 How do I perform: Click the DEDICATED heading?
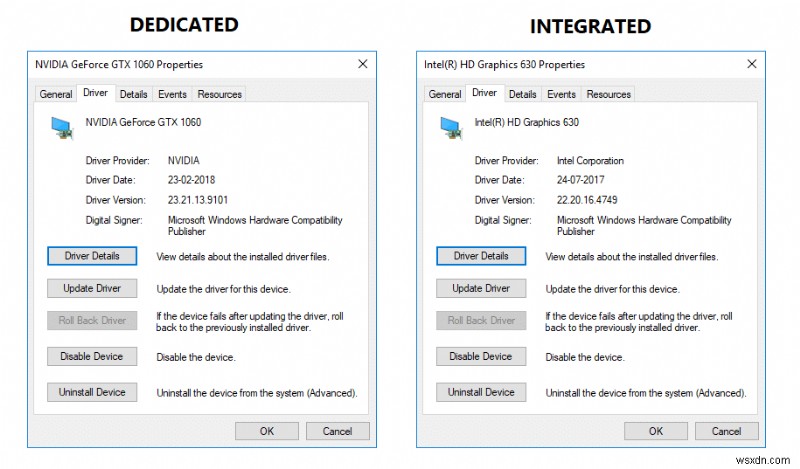(184, 24)
